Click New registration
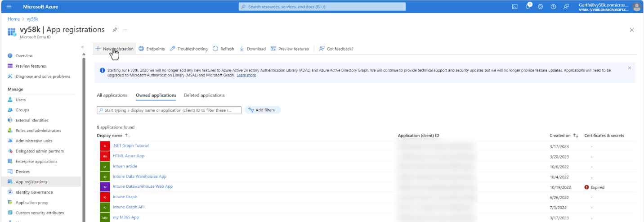644x222 pixels. click(x=115, y=49)
